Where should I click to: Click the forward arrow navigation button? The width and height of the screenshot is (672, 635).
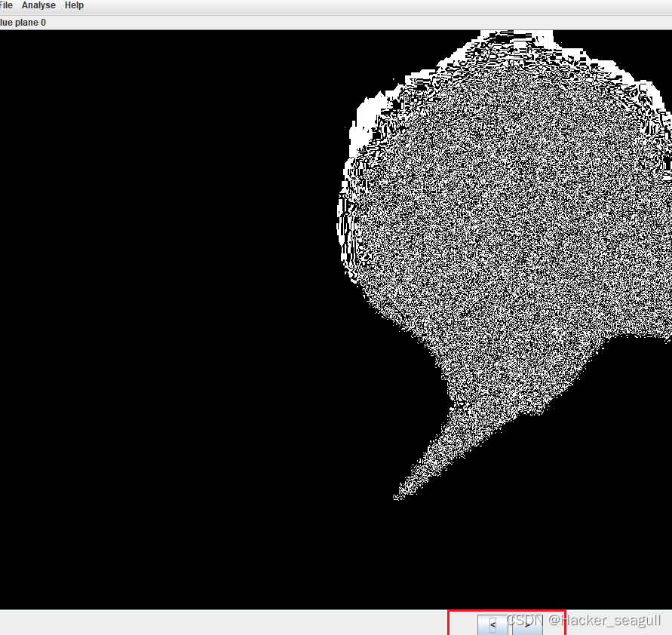[528, 626]
